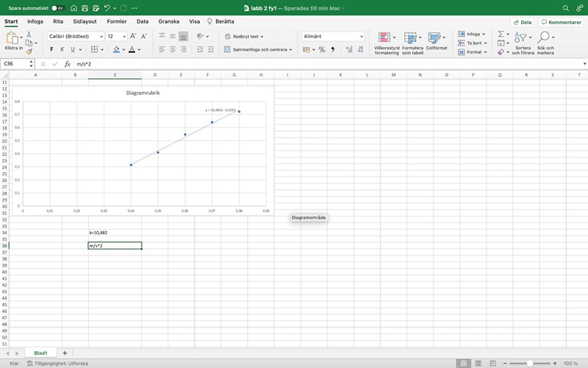Expand the Allmänt number format dropdown
The width and height of the screenshot is (588, 368).
pos(361,36)
